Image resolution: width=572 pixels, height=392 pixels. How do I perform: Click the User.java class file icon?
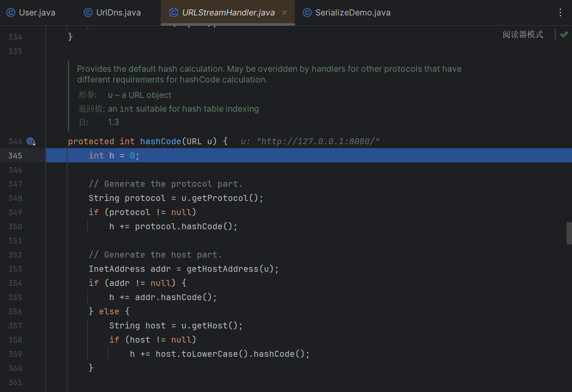point(11,12)
